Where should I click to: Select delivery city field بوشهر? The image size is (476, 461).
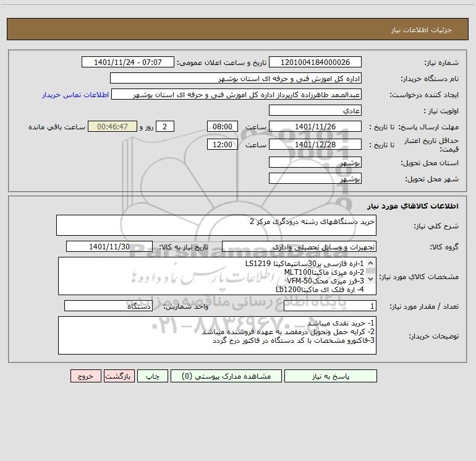pyautogui.click(x=315, y=178)
